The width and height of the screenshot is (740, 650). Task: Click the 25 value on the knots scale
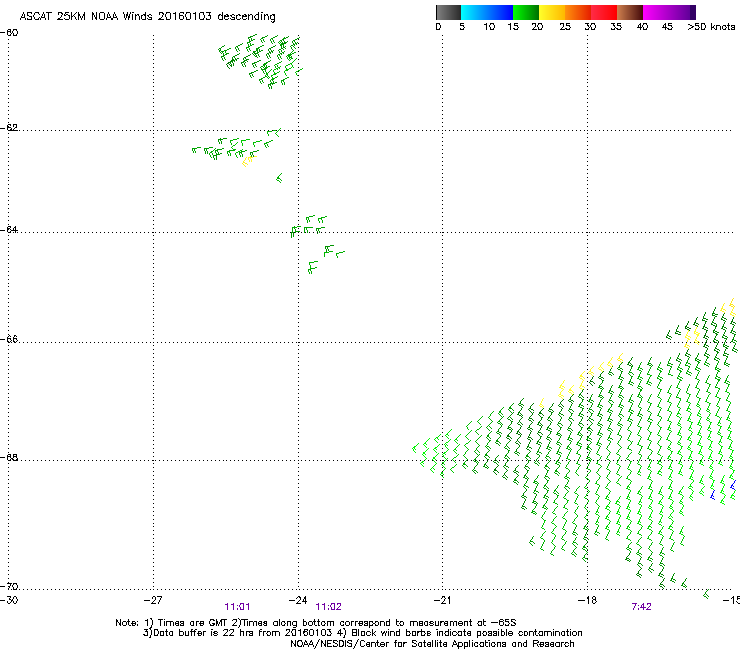(565, 26)
